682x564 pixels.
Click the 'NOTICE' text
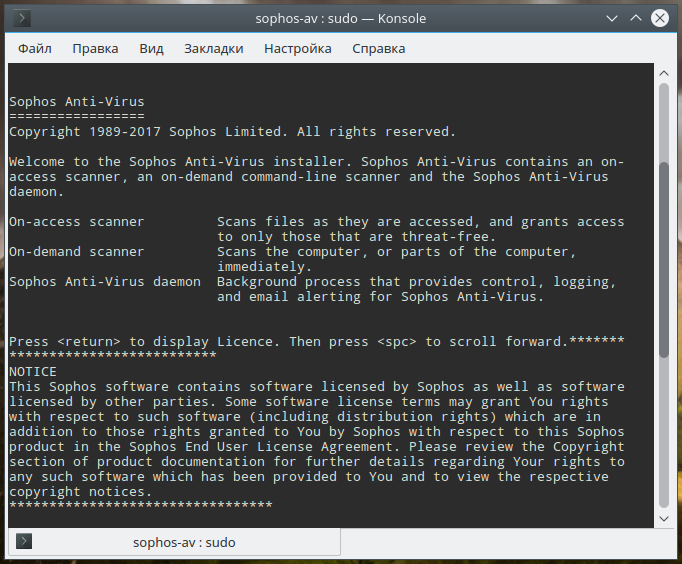[x=33, y=372]
